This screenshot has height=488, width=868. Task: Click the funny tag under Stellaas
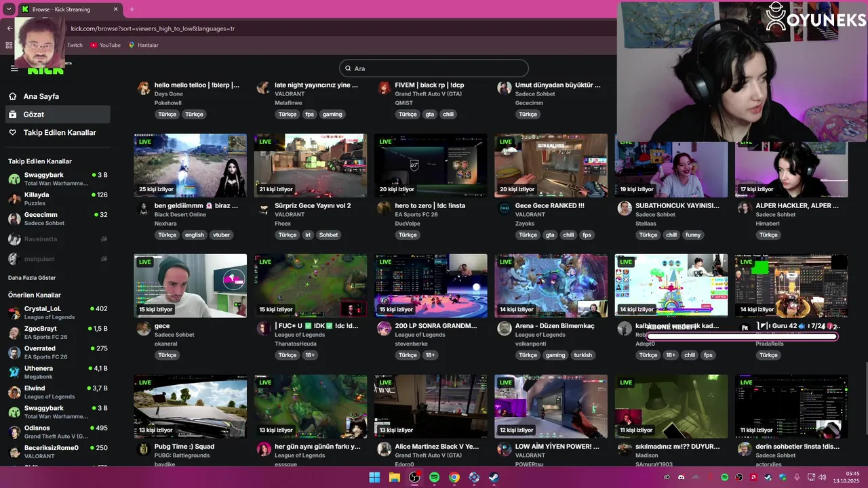[x=693, y=235]
